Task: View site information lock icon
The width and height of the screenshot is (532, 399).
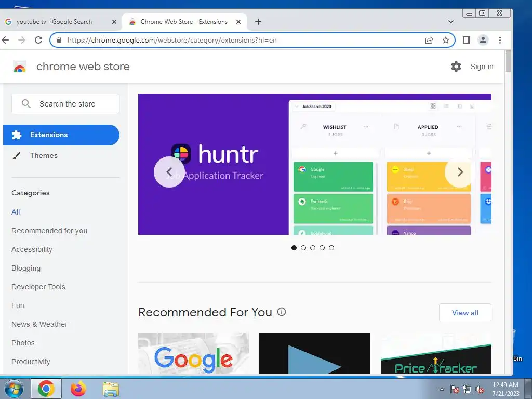Action: click(59, 40)
